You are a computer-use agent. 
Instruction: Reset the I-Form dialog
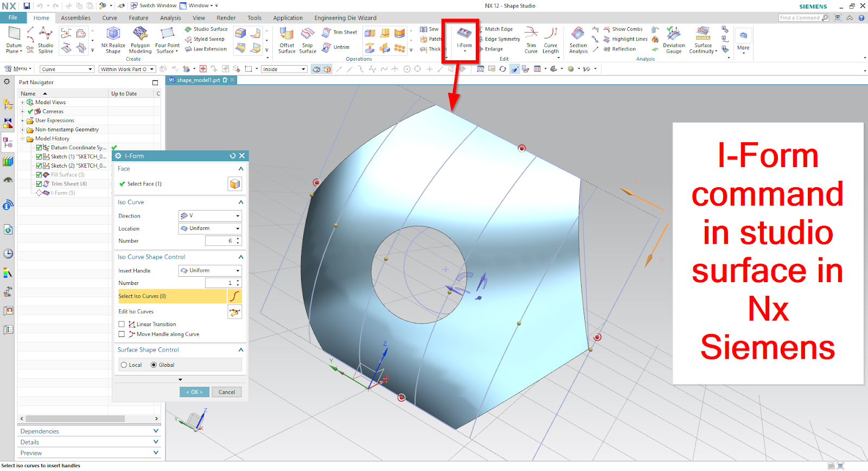coord(233,156)
